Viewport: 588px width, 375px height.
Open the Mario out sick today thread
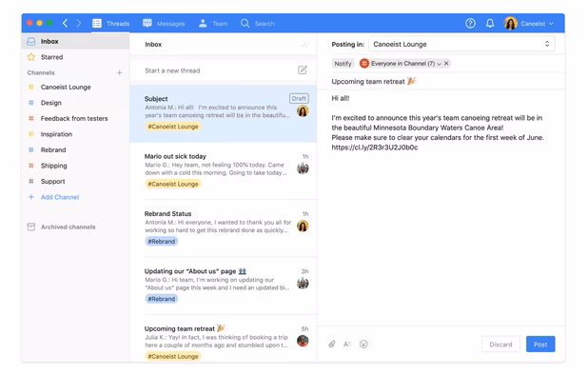(224, 171)
